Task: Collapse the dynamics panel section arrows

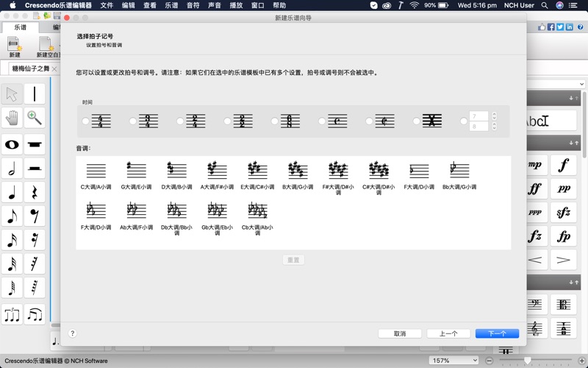Action: coord(573,143)
